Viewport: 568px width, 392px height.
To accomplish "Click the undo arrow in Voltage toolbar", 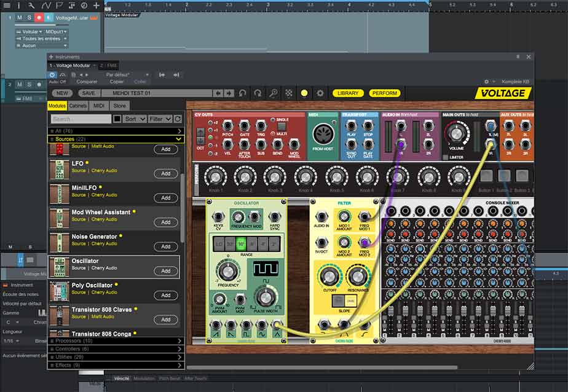I will tap(242, 93).
